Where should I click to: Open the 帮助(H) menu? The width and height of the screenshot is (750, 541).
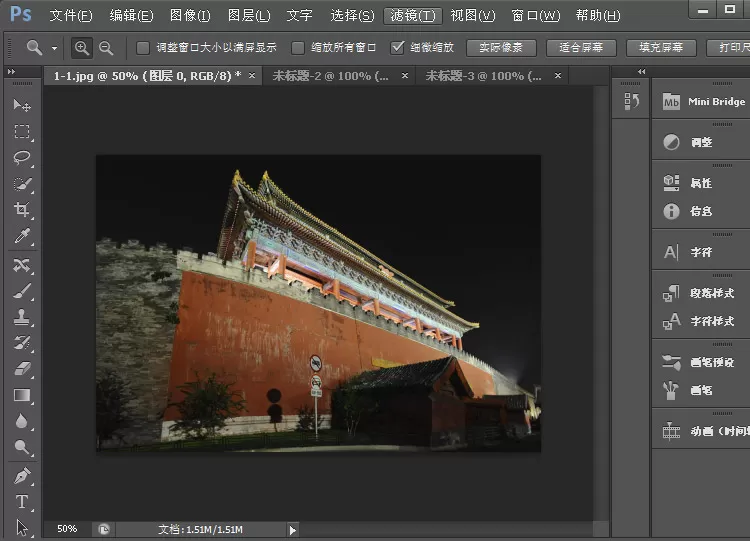(x=598, y=16)
